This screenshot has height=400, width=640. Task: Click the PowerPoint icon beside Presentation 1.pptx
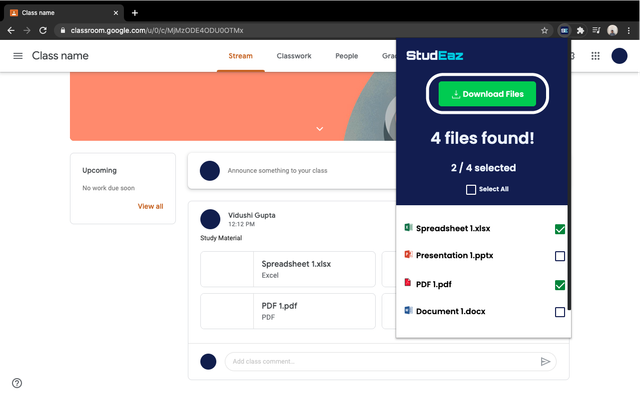pos(408,254)
